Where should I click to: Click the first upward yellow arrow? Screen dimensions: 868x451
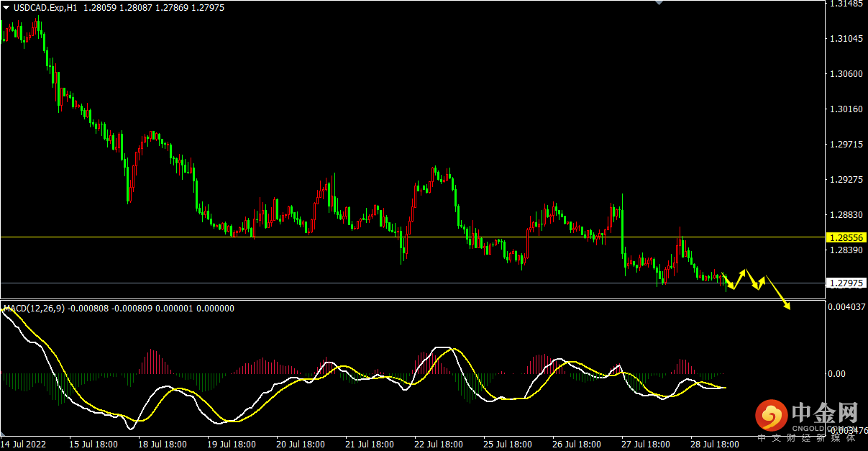point(740,278)
